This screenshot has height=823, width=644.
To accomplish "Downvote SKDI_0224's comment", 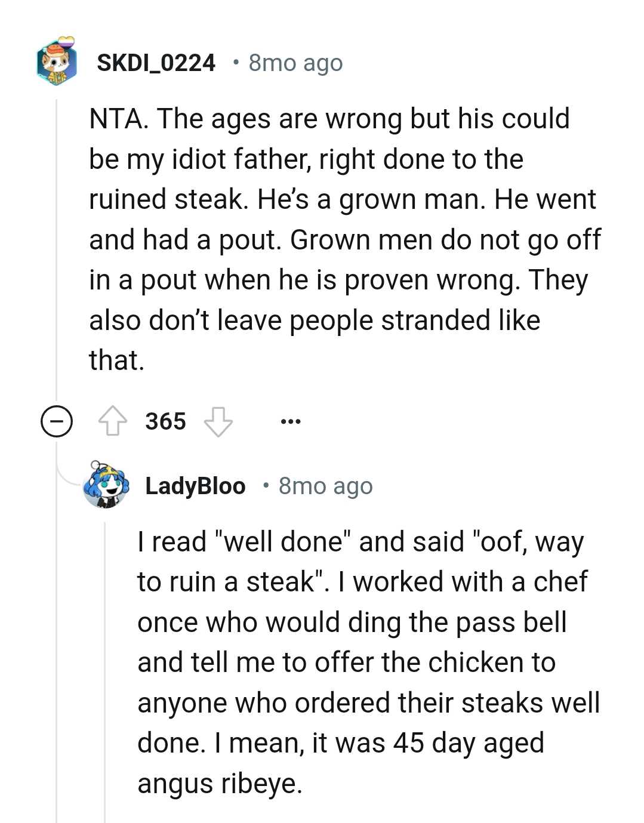I will [218, 421].
